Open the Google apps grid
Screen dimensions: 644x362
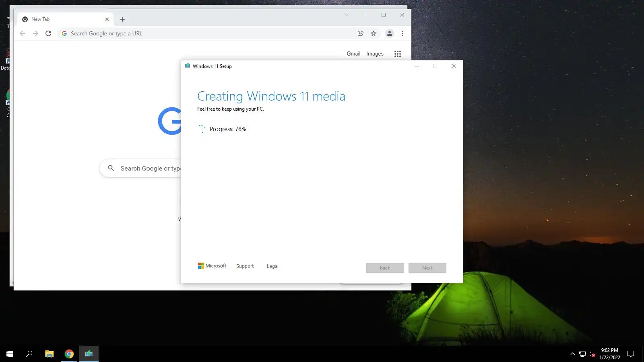coord(398,54)
